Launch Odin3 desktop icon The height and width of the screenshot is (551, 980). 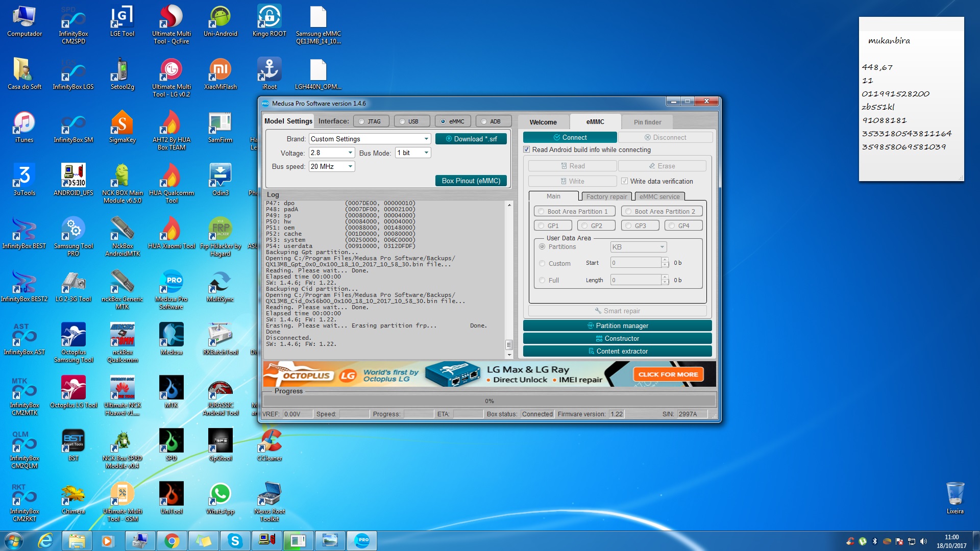[x=220, y=181]
